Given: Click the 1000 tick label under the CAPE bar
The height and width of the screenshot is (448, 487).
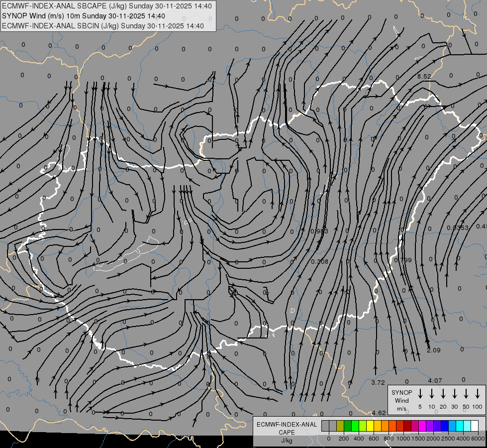Looking at the screenshot, I should pos(403,439).
